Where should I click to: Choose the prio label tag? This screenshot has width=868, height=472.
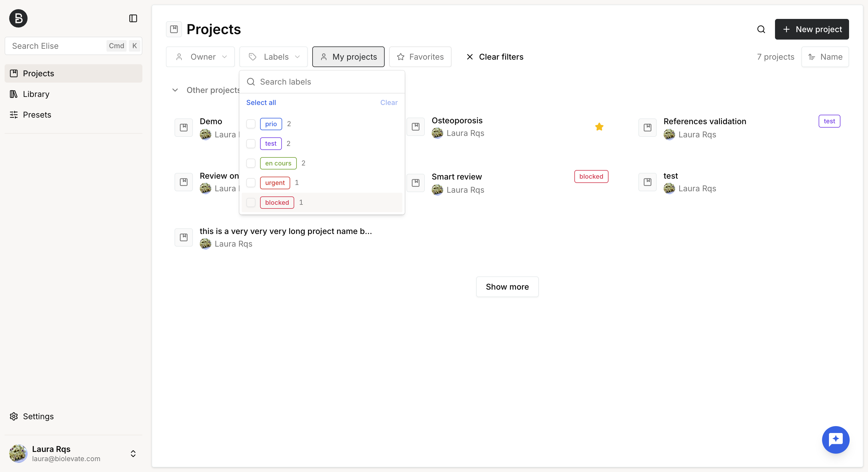pyautogui.click(x=271, y=124)
